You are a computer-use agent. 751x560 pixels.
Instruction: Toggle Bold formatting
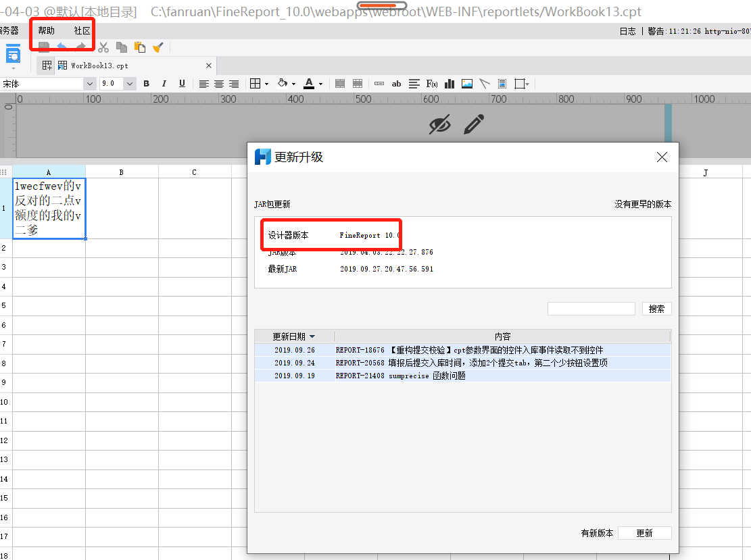click(x=147, y=84)
